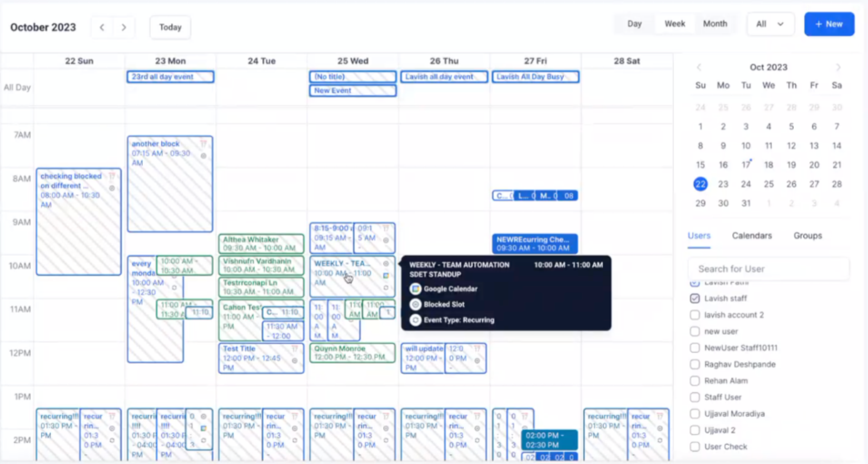Click next month arrow in the mini calendar

(x=838, y=67)
